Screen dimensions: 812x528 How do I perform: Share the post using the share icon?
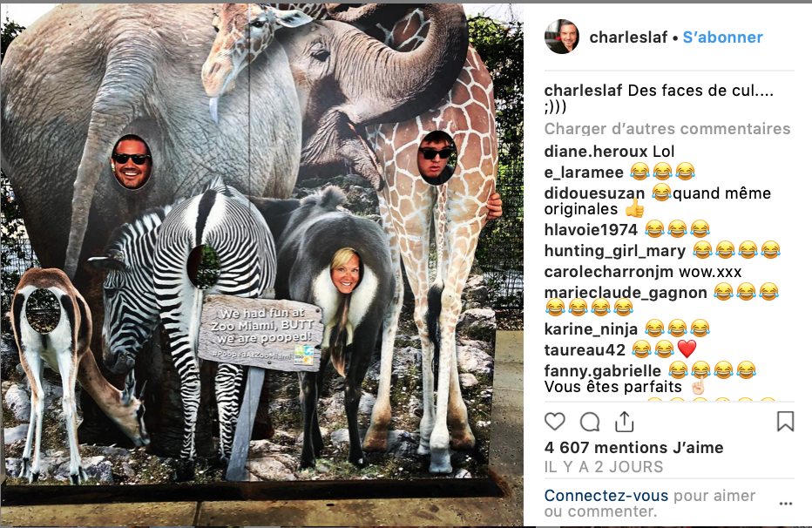click(625, 422)
